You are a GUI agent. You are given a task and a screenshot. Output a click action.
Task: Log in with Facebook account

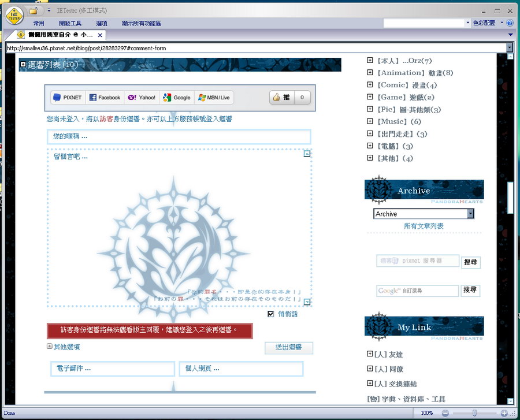click(105, 98)
